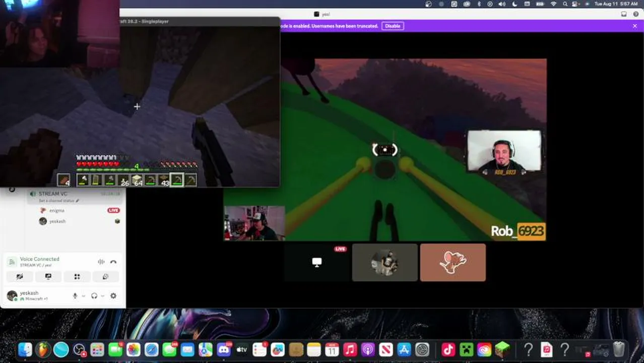
Task: Open Messages from the Dock
Action: point(170,349)
